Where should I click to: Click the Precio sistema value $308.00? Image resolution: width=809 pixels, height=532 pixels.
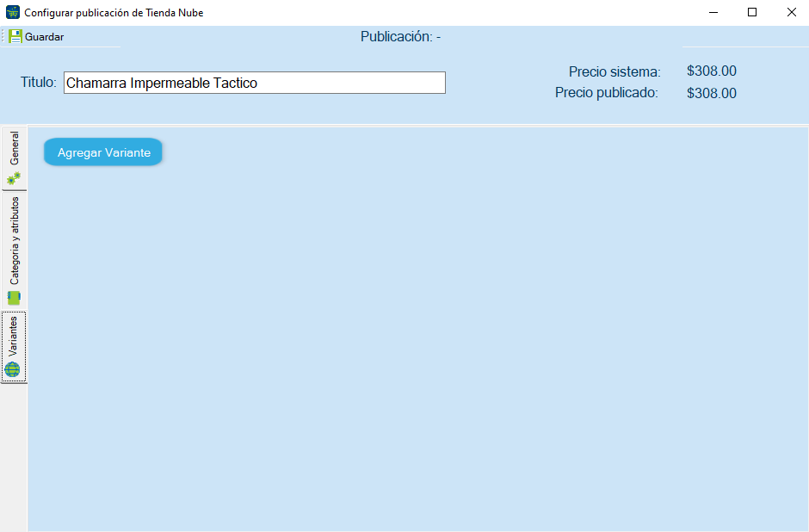712,71
